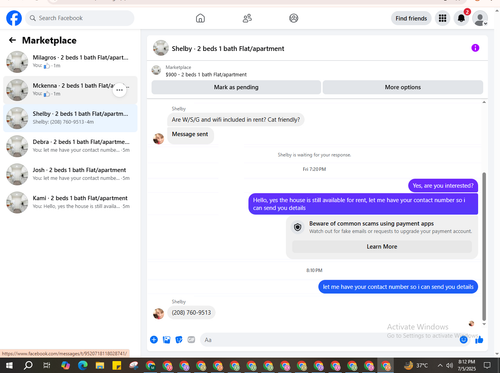
Task: Open the account profile menu
Action: (480, 19)
